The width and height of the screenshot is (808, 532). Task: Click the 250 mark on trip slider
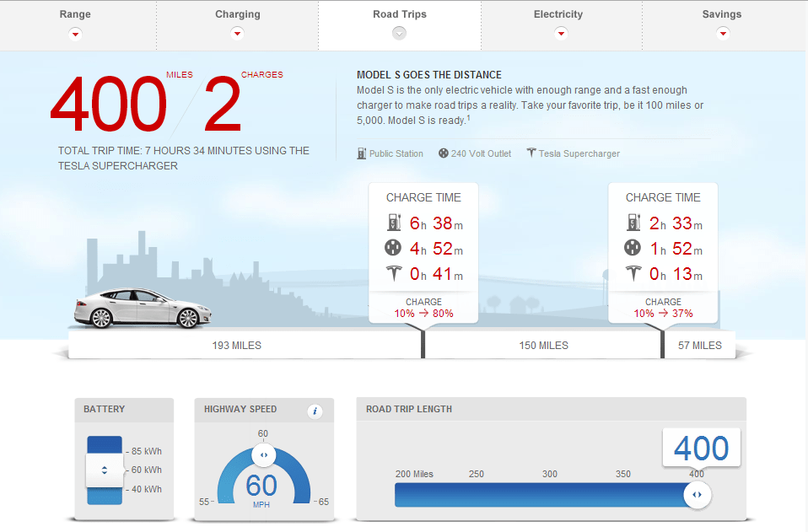click(x=477, y=474)
